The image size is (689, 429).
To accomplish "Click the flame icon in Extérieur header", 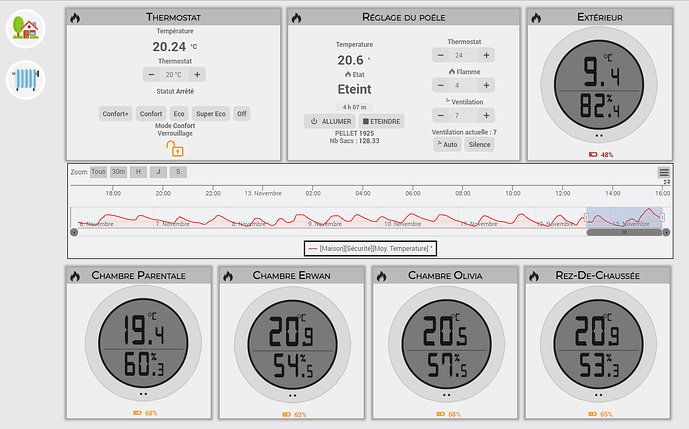I will click(x=536, y=18).
